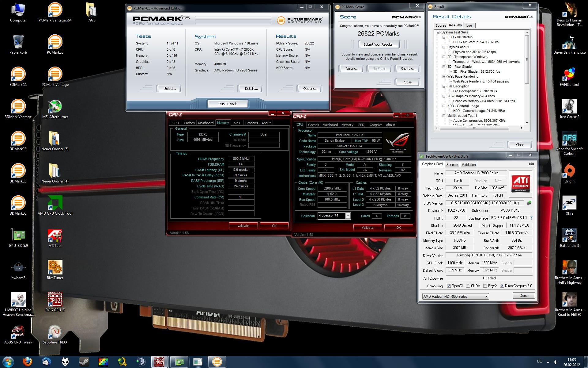The height and width of the screenshot is (368, 588).
Task: Launch MSI Afterburner from the desktop
Action: (x=55, y=109)
